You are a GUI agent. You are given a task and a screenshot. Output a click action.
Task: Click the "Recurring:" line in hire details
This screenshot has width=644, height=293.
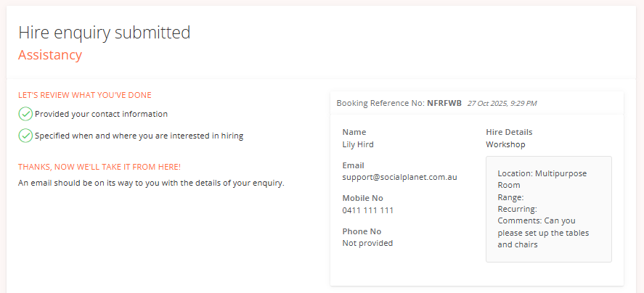coord(518,209)
